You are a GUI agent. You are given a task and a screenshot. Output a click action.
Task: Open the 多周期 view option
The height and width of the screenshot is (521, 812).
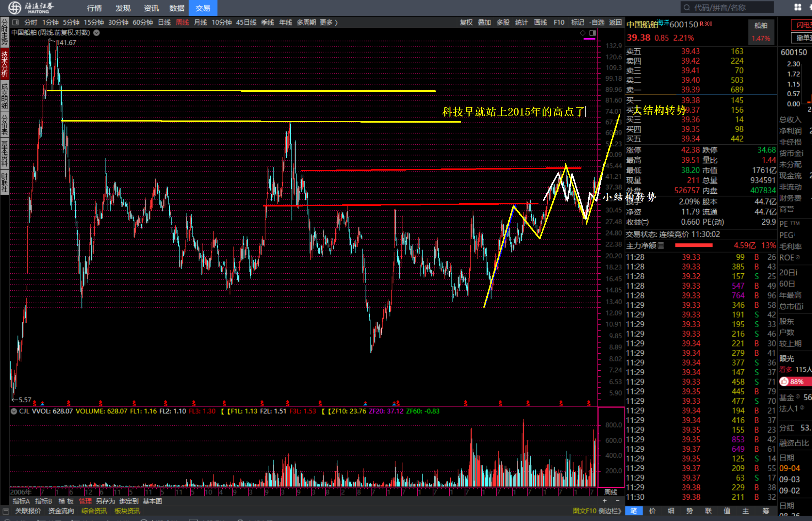point(306,22)
